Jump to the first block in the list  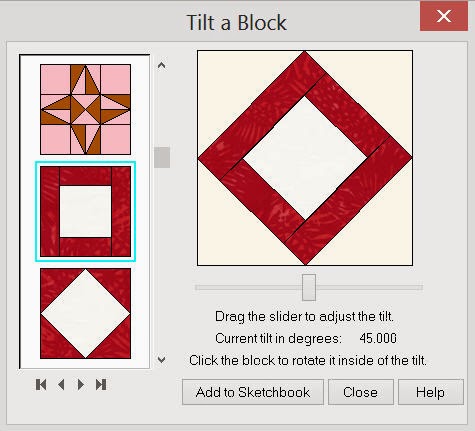click(41, 385)
